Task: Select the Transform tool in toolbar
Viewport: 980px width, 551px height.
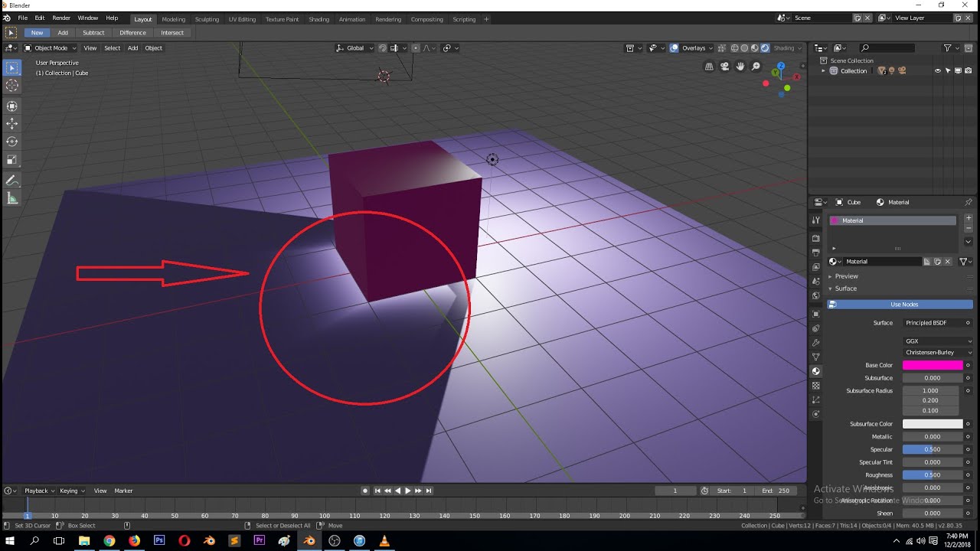Action: tap(12, 106)
